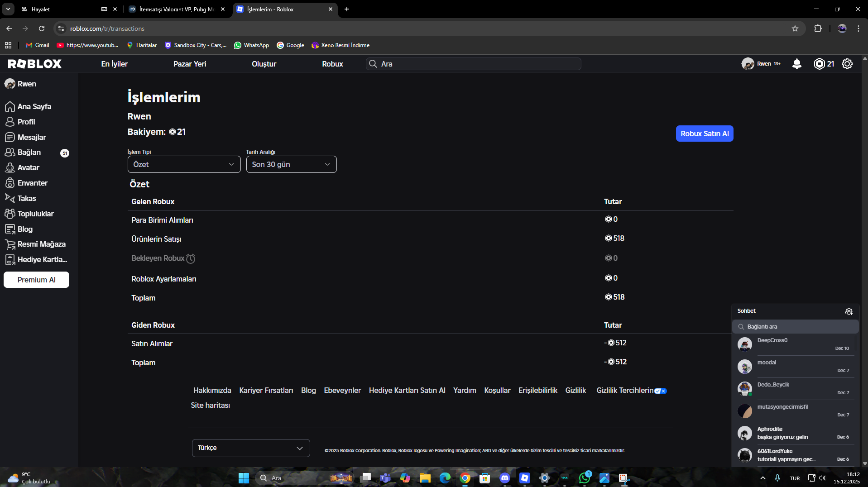Click the browser address bar URL
This screenshot has width=868, height=487.
(x=107, y=29)
